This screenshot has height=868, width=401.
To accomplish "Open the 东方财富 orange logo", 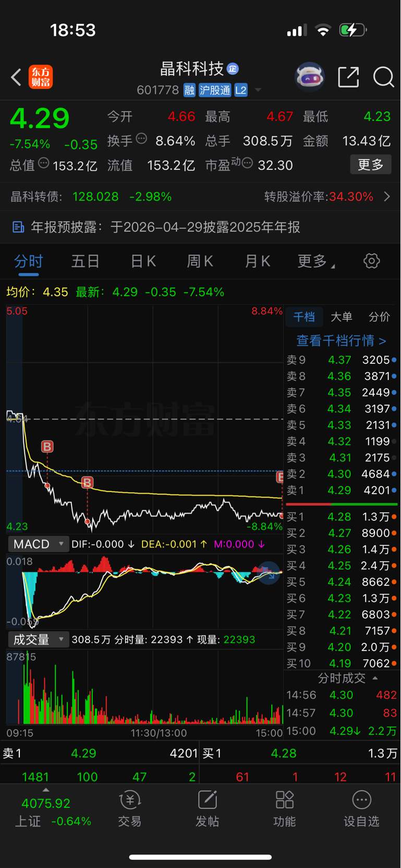I will [x=41, y=77].
